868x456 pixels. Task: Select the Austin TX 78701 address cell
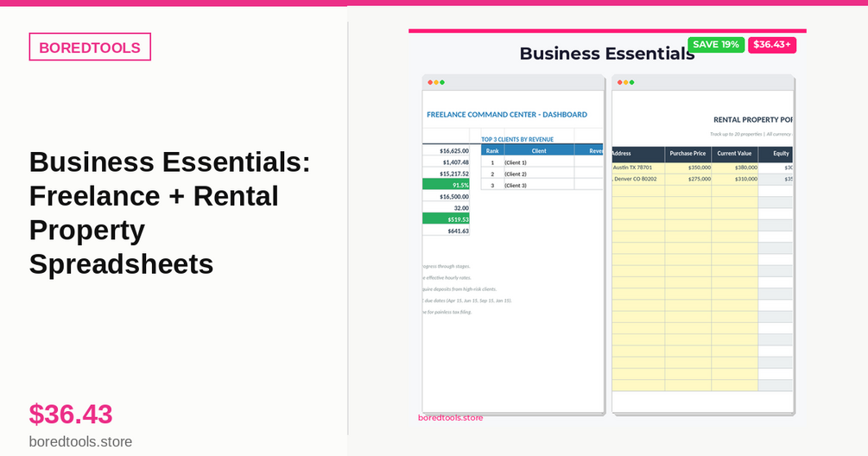click(638, 168)
